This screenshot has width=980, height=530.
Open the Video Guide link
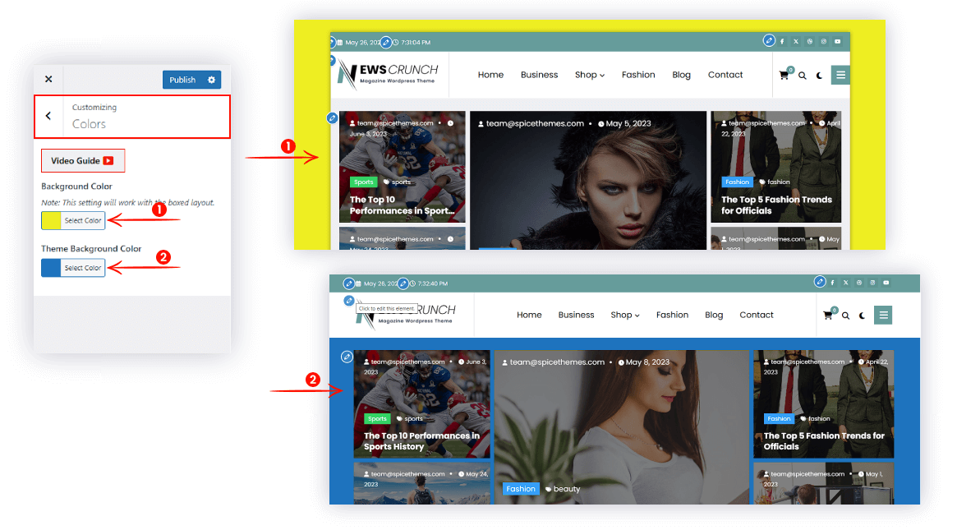82,160
